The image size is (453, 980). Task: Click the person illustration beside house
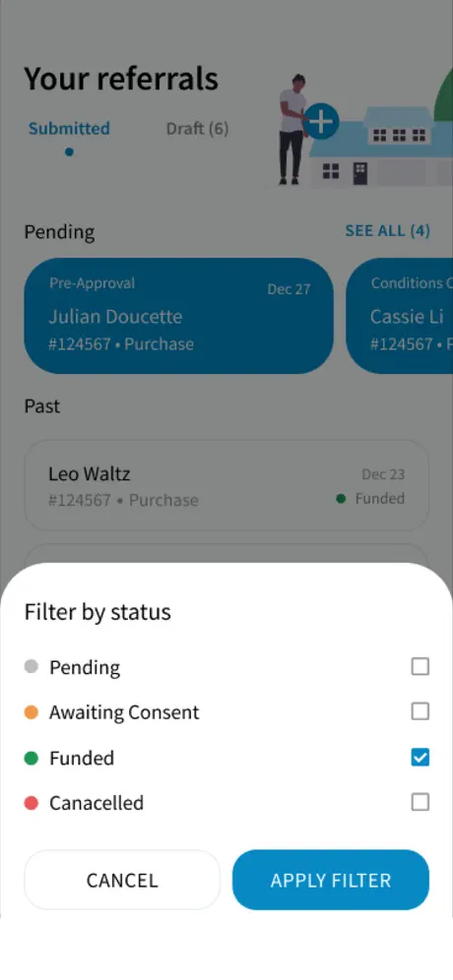(292, 129)
